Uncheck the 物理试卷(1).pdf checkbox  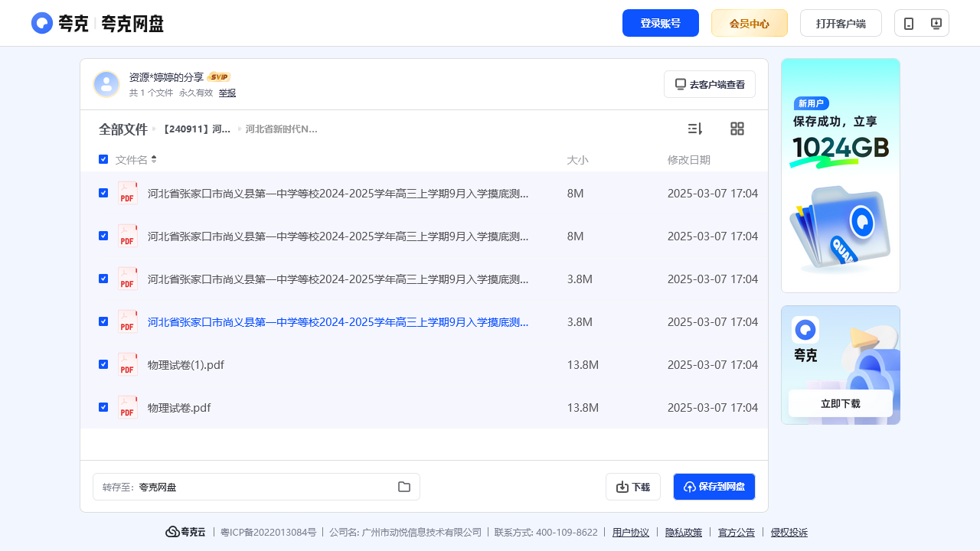[103, 364]
